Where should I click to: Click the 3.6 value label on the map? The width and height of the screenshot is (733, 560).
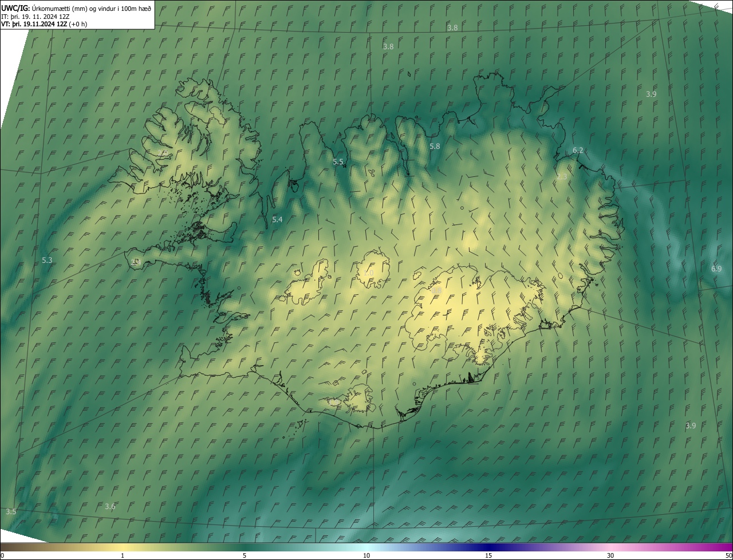[x=110, y=506]
